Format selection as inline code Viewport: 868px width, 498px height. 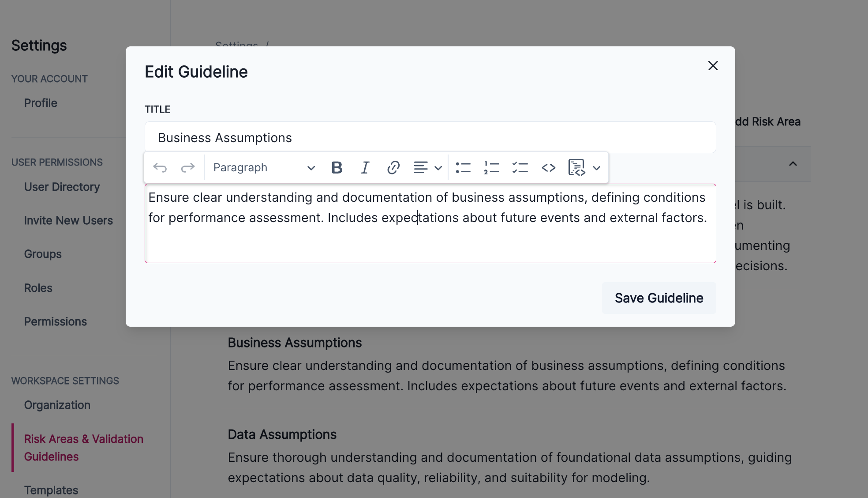click(x=548, y=167)
